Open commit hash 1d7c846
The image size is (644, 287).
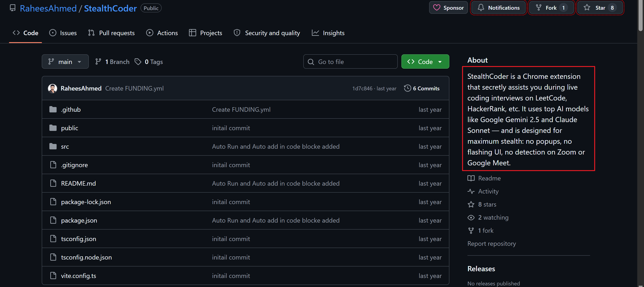(362, 89)
